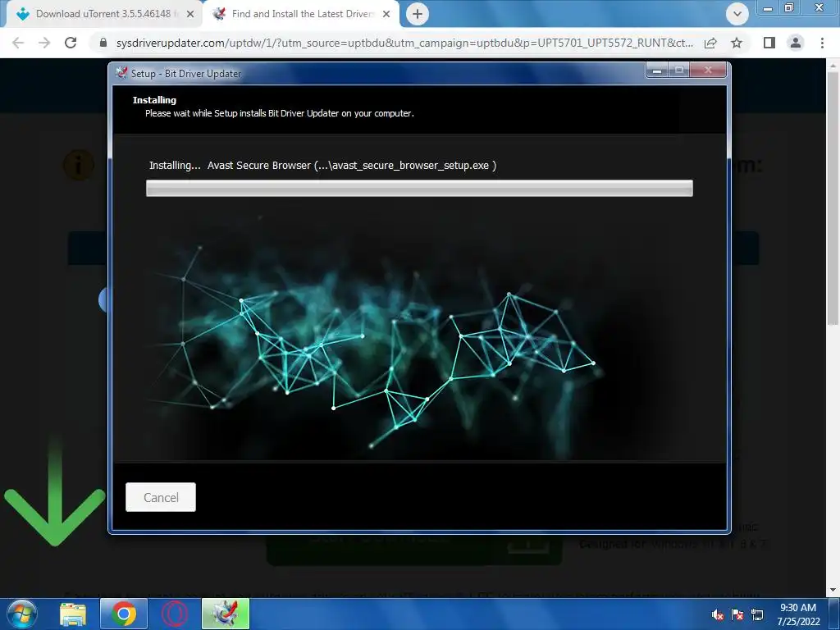Close the Find and Install Drivers tab
Viewport: 840px width, 630px height.
386,15
